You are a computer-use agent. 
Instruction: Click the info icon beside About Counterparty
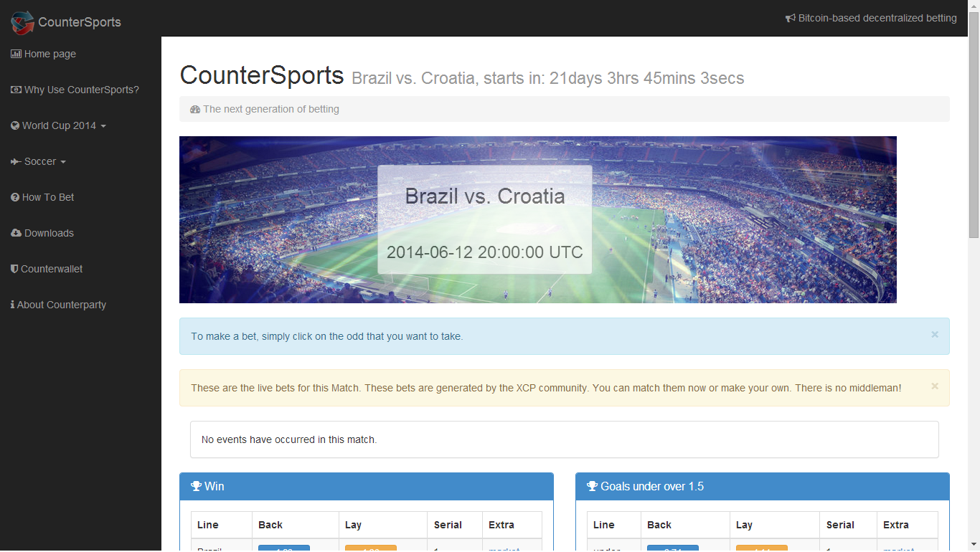(12, 305)
